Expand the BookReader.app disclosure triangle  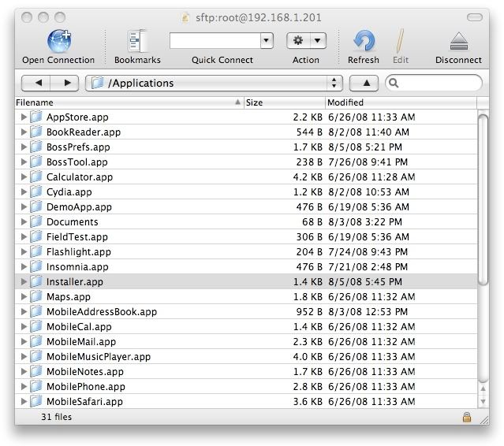(x=24, y=132)
